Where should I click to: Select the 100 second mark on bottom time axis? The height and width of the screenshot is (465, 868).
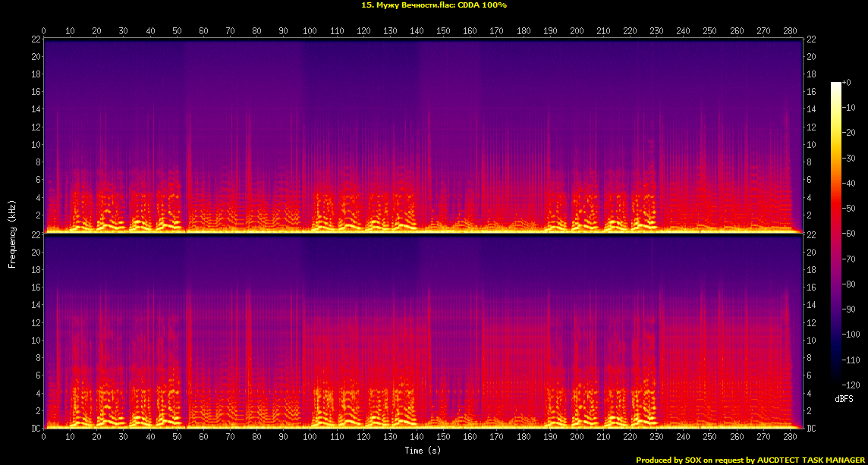pos(310,438)
